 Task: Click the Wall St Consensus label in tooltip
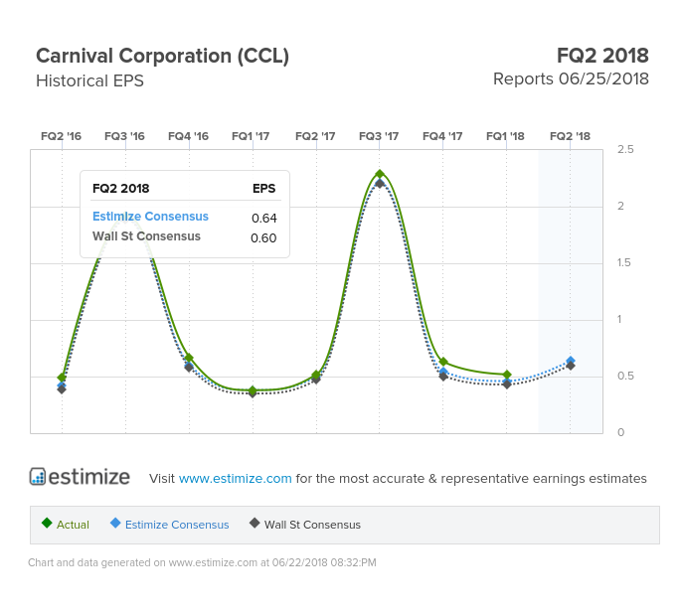146,236
